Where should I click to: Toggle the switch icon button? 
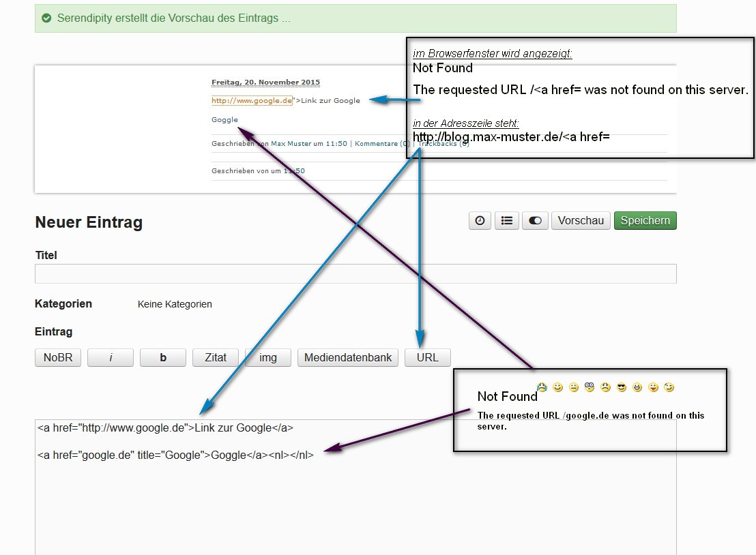point(535,221)
